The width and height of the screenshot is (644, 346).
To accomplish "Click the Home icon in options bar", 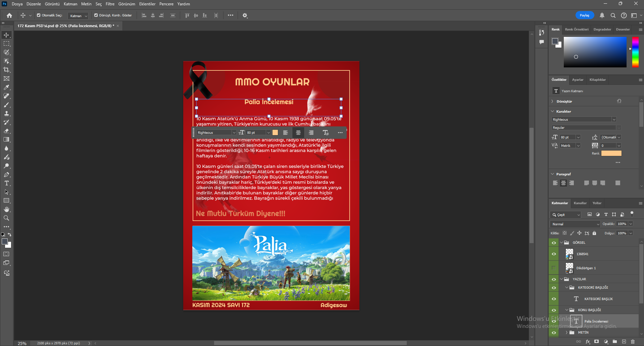I will point(9,15).
